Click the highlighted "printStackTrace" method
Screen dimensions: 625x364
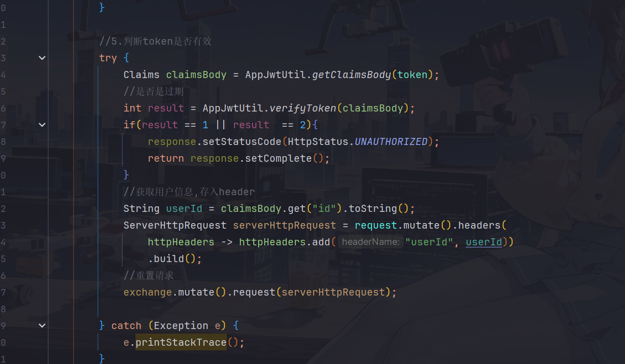point(181,342)
